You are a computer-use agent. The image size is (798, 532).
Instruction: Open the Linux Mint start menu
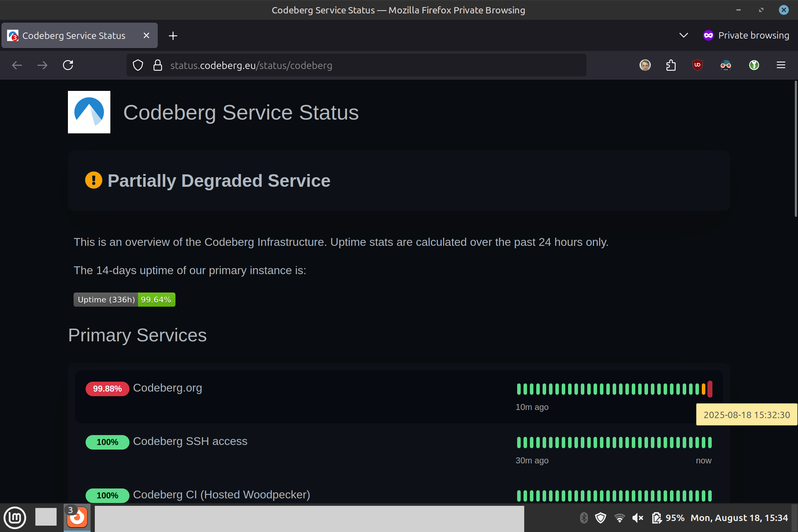[x=15, y=518]
